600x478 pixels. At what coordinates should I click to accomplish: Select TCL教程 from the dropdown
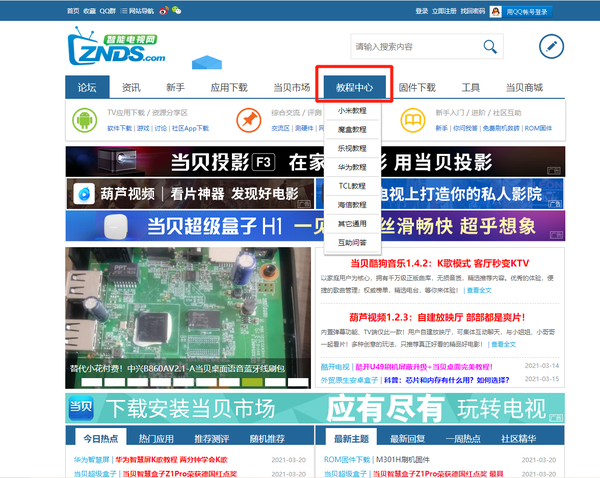(x=352, y=186)
